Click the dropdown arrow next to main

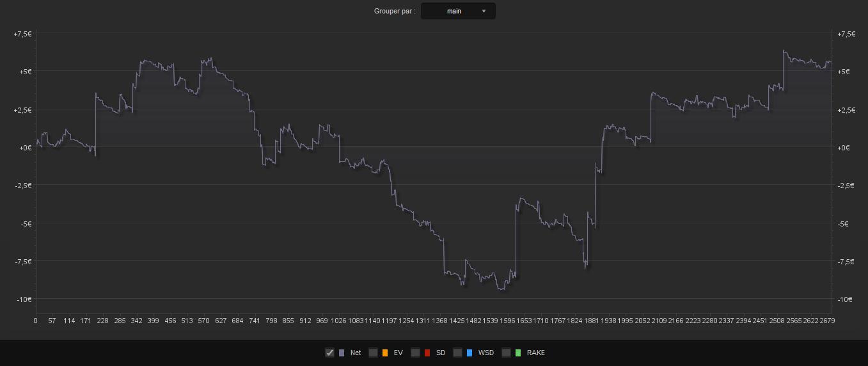click(484, 11)
